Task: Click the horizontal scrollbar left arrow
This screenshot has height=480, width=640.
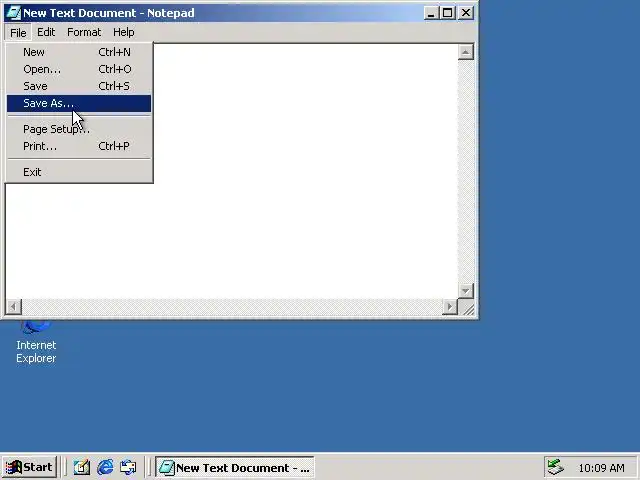Action: [13, 307]
